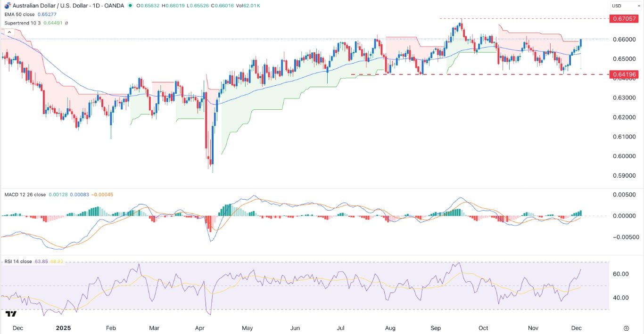Screen dimensions: 644x334
Task: Open RSI 14 close indicator legend
Action: (19, 261)
